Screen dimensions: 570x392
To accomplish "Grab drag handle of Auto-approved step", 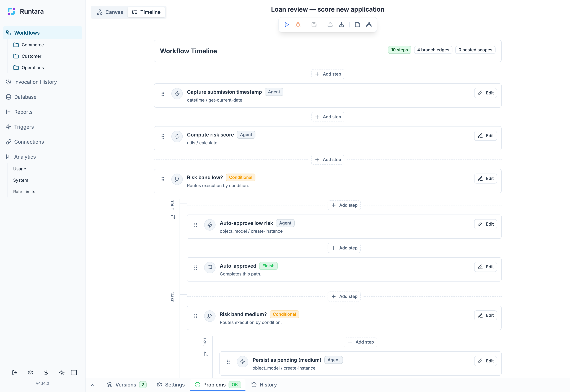I will [196, 267].
